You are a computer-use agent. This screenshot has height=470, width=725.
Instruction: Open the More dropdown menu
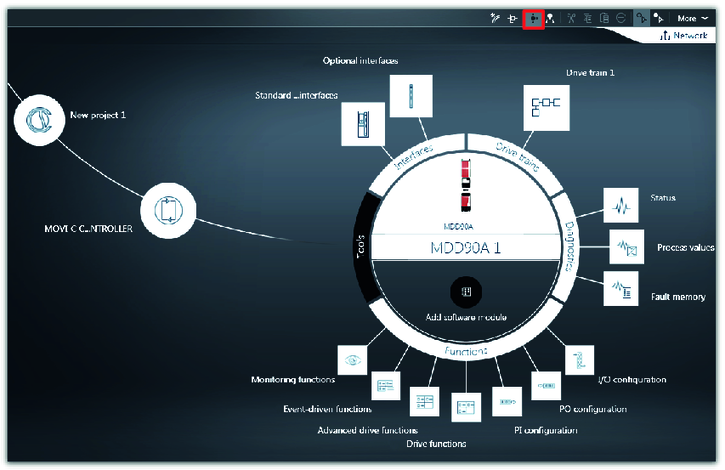click(698, 19)
